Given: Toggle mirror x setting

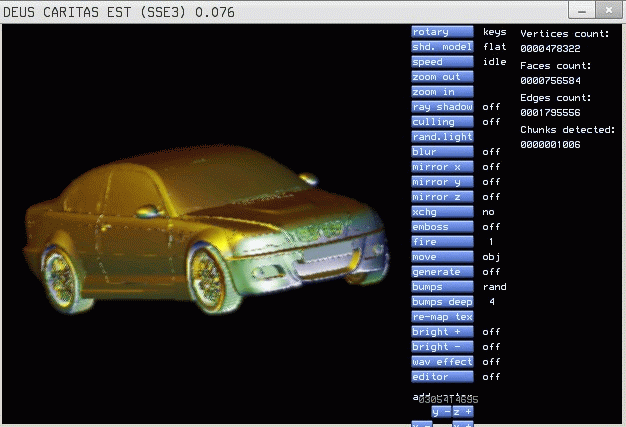Looking at the screenshot, I should pyautogui.click(x=442, y=167).
